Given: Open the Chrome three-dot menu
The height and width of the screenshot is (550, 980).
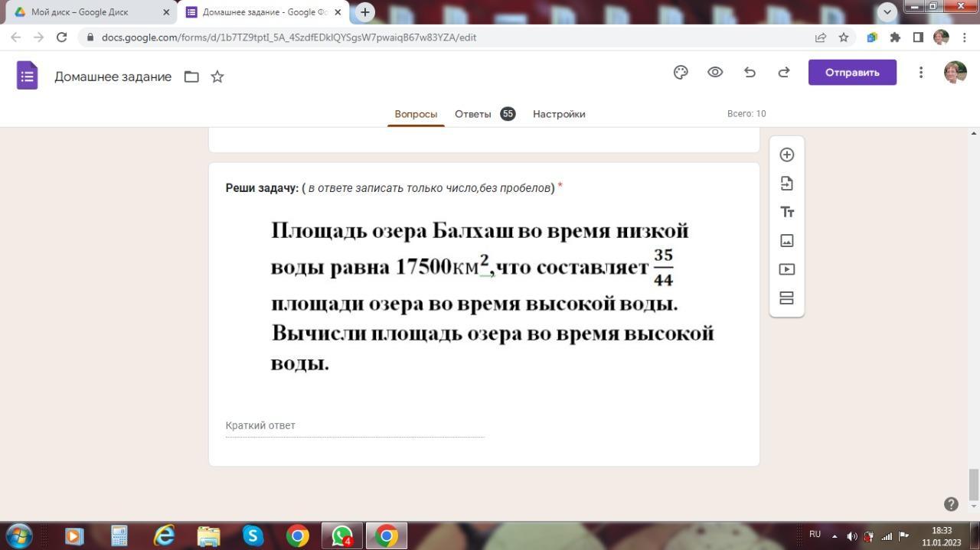Looking at the screenshot, I should (x=965, y=37).
